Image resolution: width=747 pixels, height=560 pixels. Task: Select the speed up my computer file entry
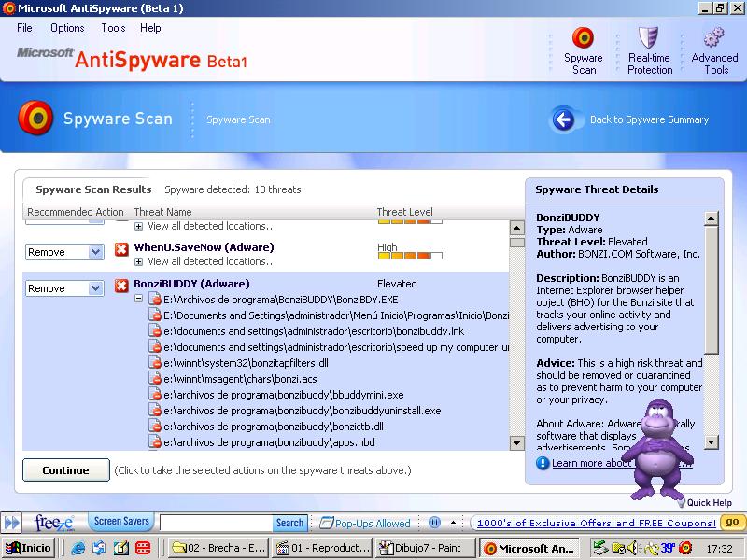click(x=336, y=347)
